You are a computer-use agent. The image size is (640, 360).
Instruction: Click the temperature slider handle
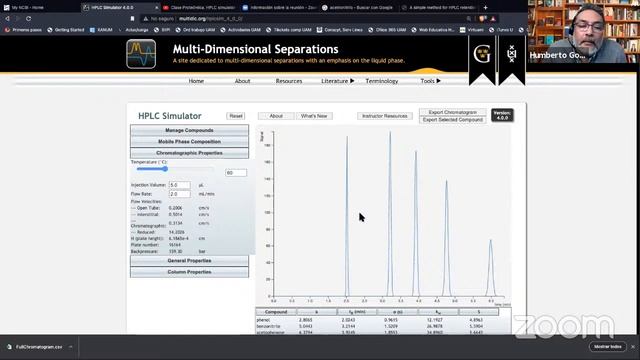click(x=165, y=169)
